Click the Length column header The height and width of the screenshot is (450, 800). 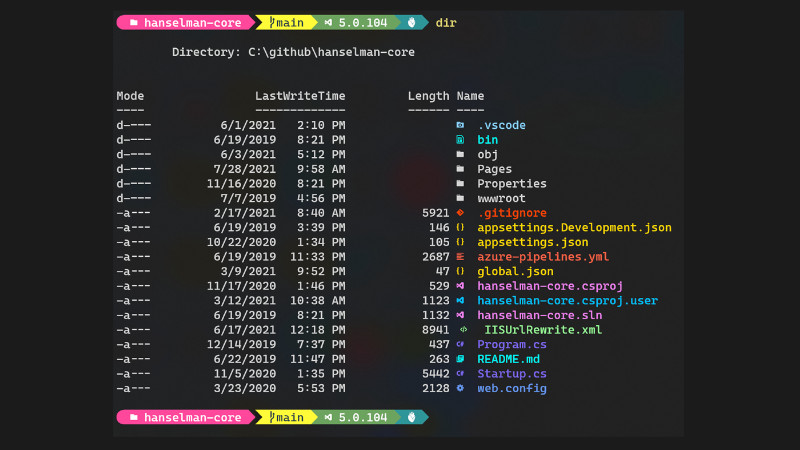[429, 96]
